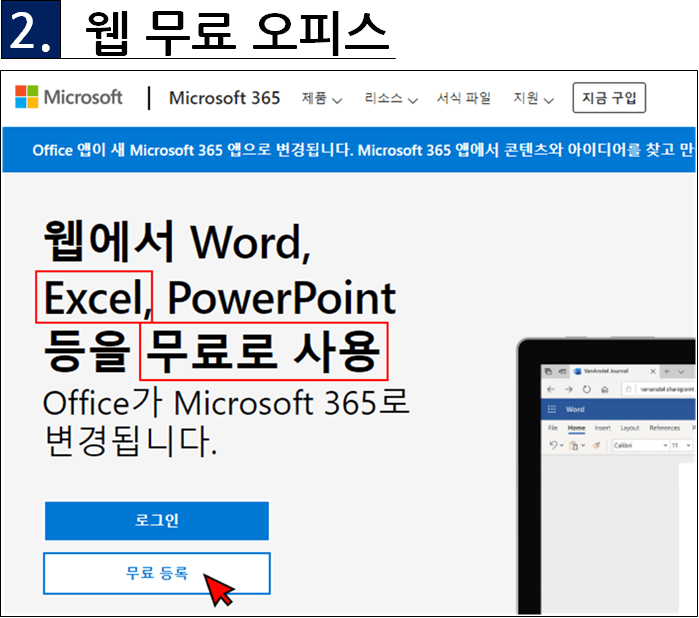Viewport: 699px width, 618px height.
Task: Click the Microsoft logo
Action: pyautogui.click(x=69, y=97)
